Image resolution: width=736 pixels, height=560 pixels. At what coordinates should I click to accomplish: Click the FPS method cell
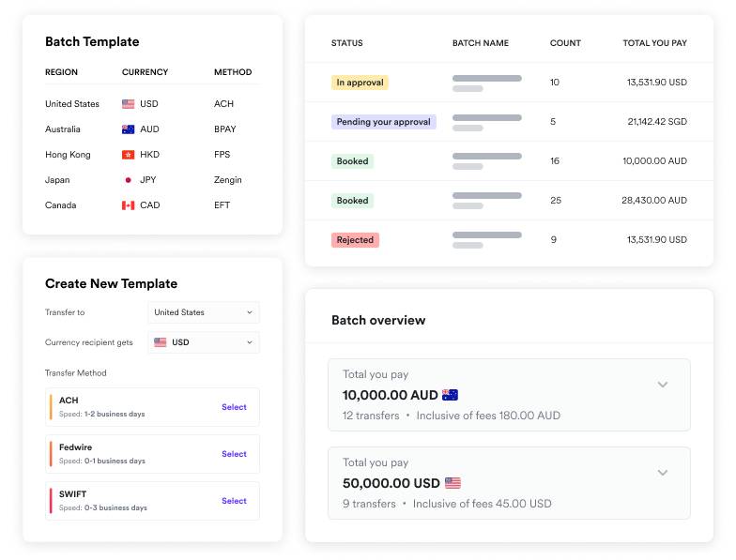click(222, 154)
